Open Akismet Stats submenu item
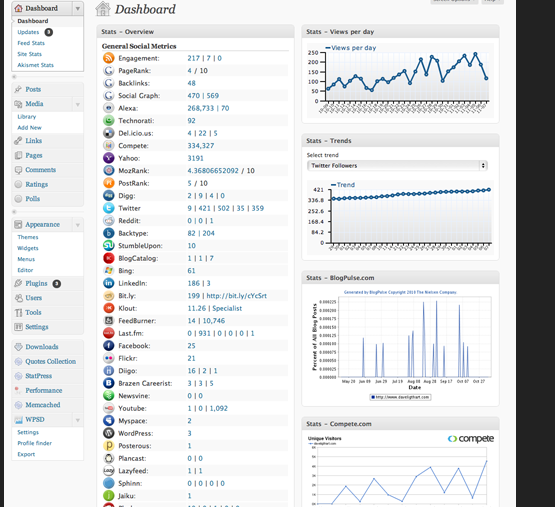This screenshot has width=555, height=507. 35,65
